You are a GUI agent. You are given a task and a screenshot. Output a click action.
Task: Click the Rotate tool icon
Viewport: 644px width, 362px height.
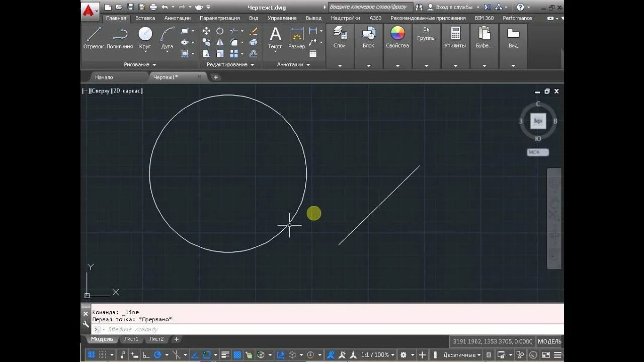click(220, 31)
